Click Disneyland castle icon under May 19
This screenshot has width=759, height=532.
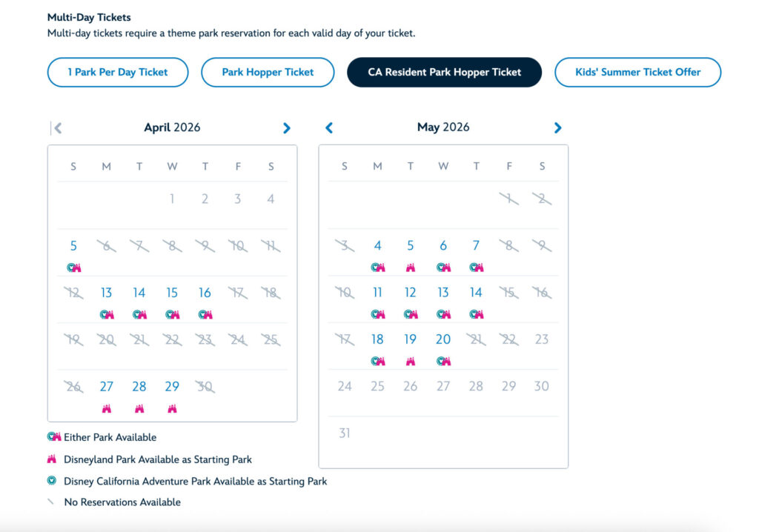click(x=411, y=362)
